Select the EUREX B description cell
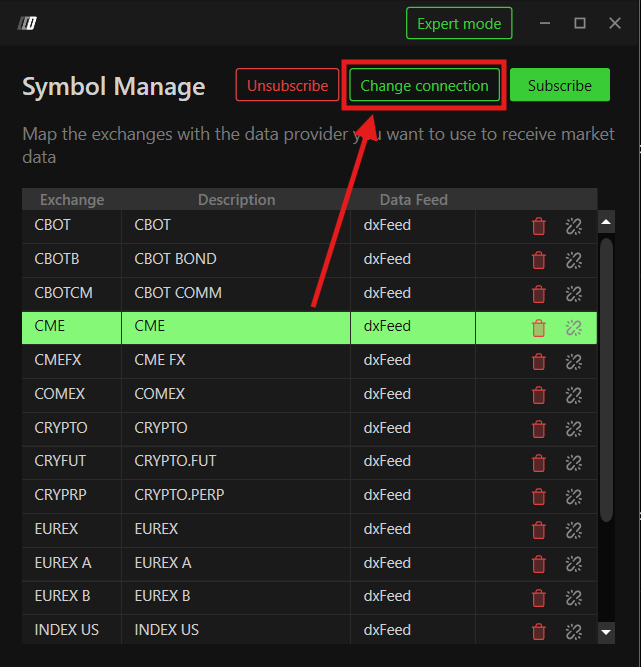This screenshot has height=667, width=641. (236, 598)
